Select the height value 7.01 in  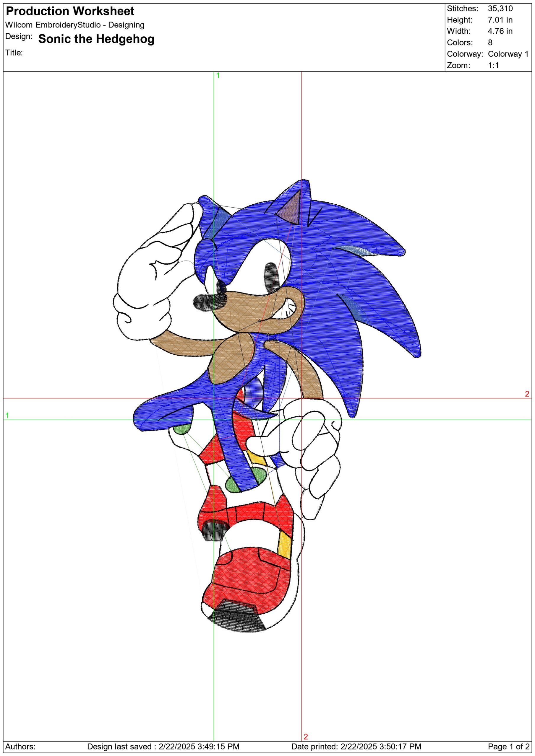(x=500, y=20)
